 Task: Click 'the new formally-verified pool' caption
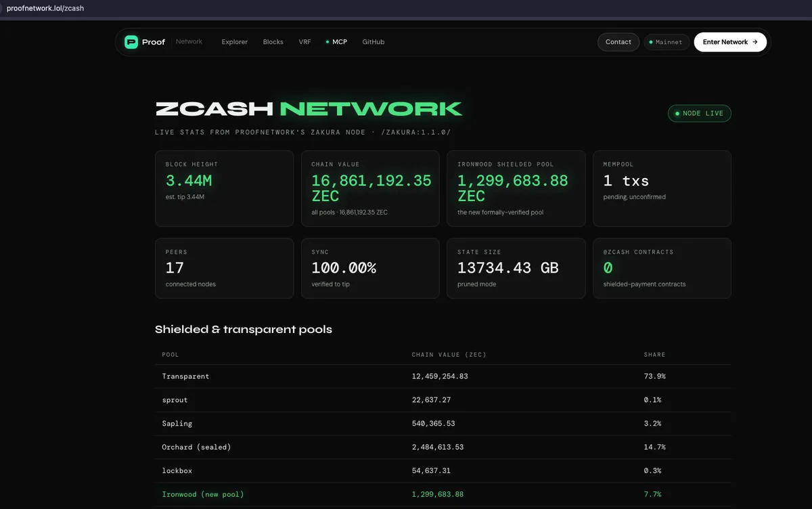[500, 213]
